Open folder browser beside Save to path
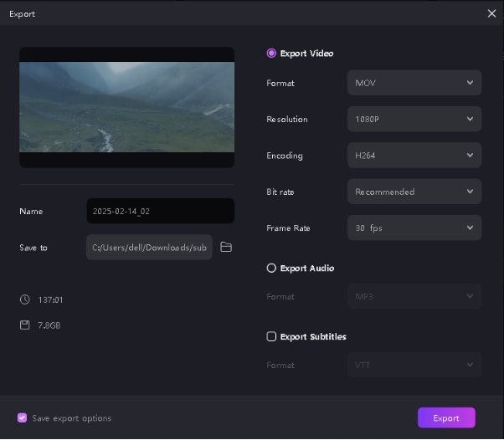 pyautogui.click(x=226, y=247)
